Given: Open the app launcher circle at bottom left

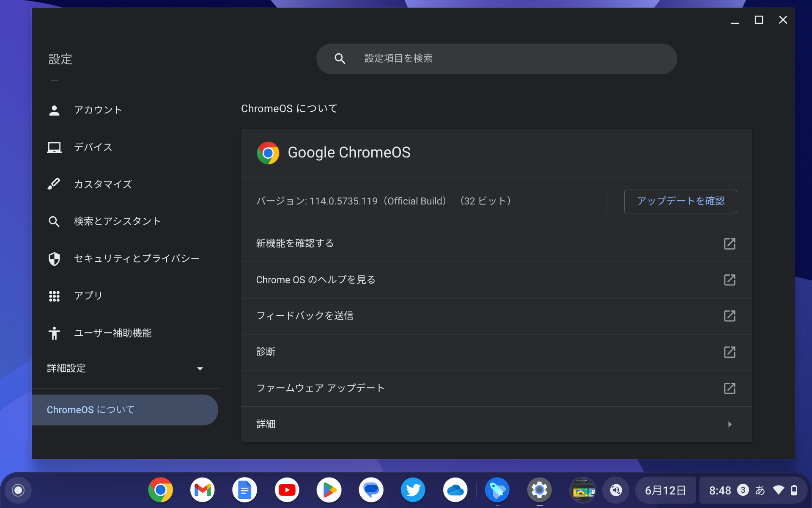Looking at the screenshot, I should (17, 490).
